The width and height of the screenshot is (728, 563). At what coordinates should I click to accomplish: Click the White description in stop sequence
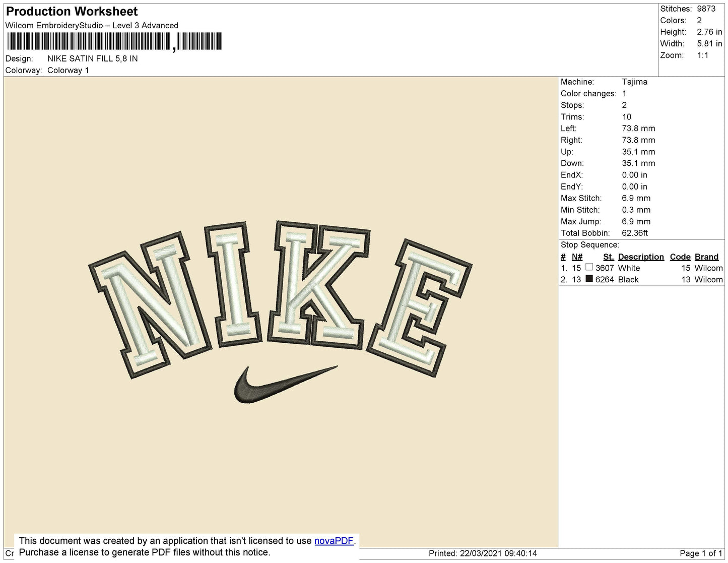[x=629, y=268]
